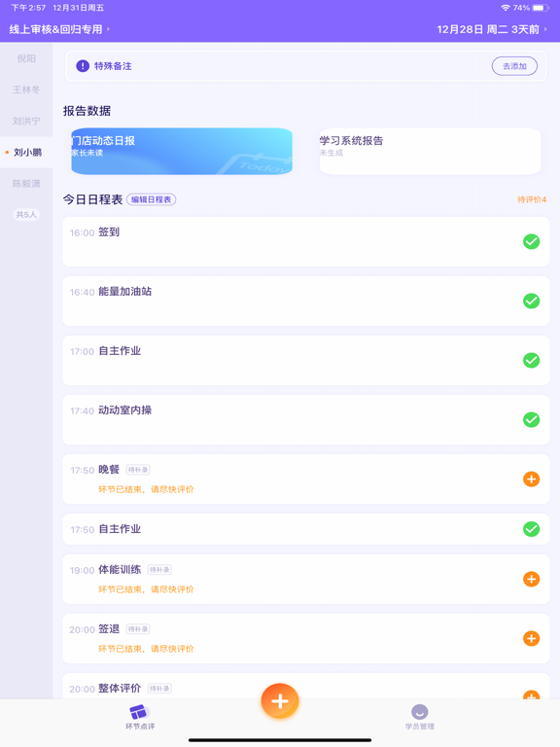
Task: Tap 编辑日程表 button
Action: tap(152, 199)
